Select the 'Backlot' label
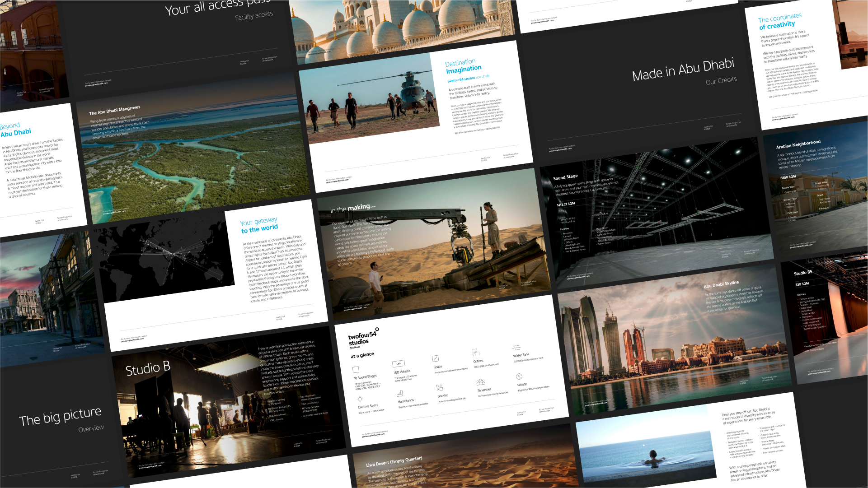The image size is (868, 488). click(443, 396)
